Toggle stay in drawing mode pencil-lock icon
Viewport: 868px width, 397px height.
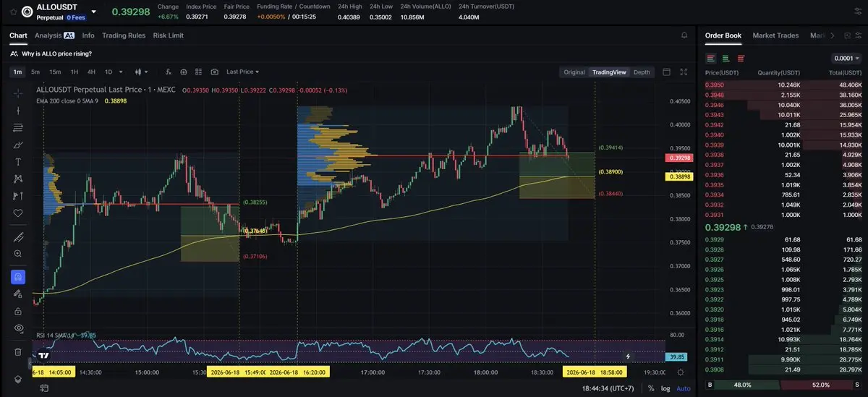click(18, 294)
